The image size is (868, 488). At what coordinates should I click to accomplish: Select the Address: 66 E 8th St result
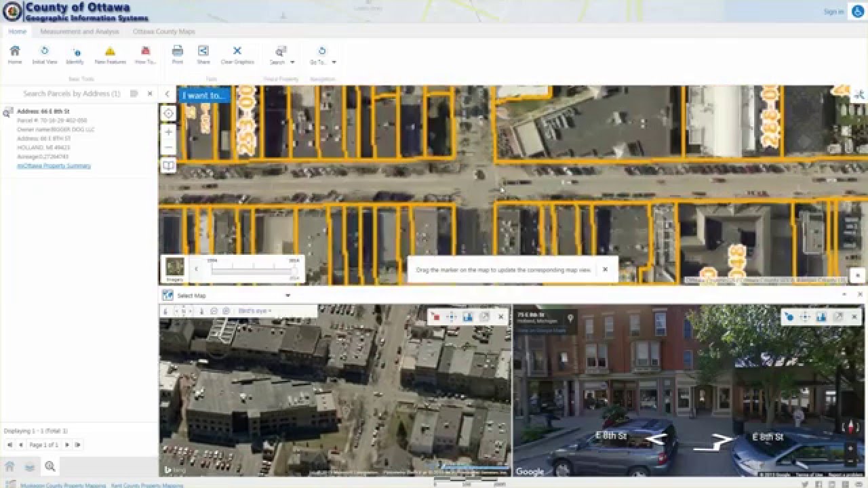pos(43,111)
